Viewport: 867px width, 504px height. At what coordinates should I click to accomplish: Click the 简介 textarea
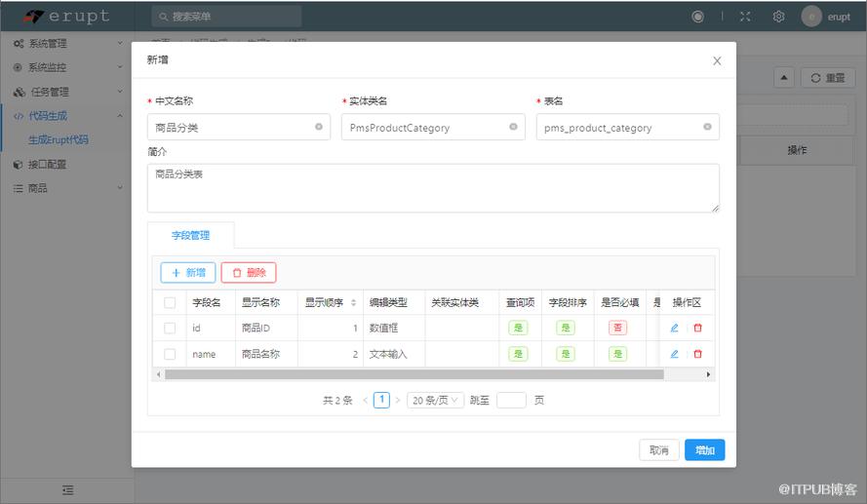click(x=433, y=188)
